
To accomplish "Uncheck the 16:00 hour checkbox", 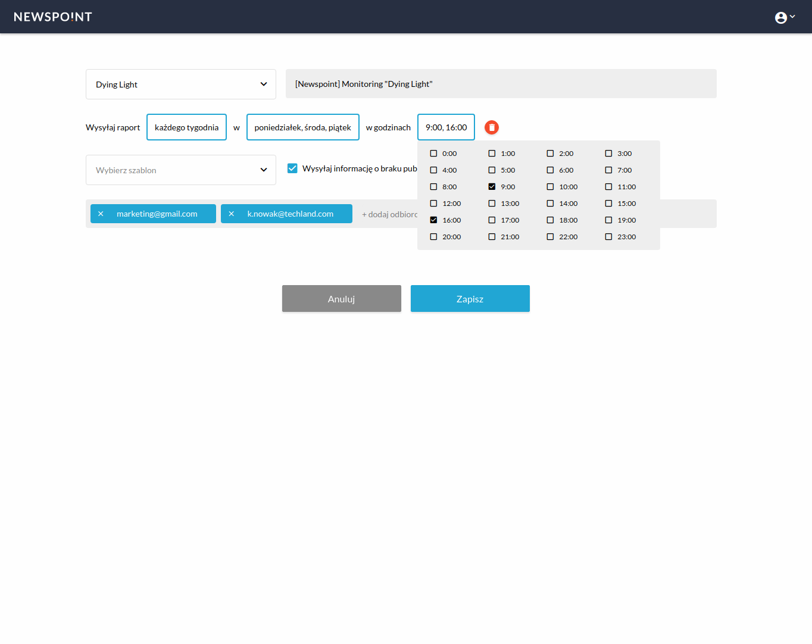I will pos(433,220).
